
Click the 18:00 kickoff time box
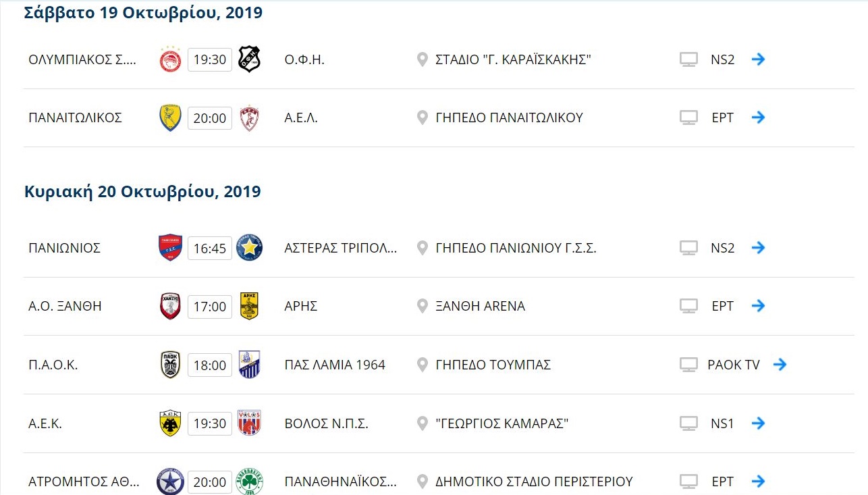210,365
